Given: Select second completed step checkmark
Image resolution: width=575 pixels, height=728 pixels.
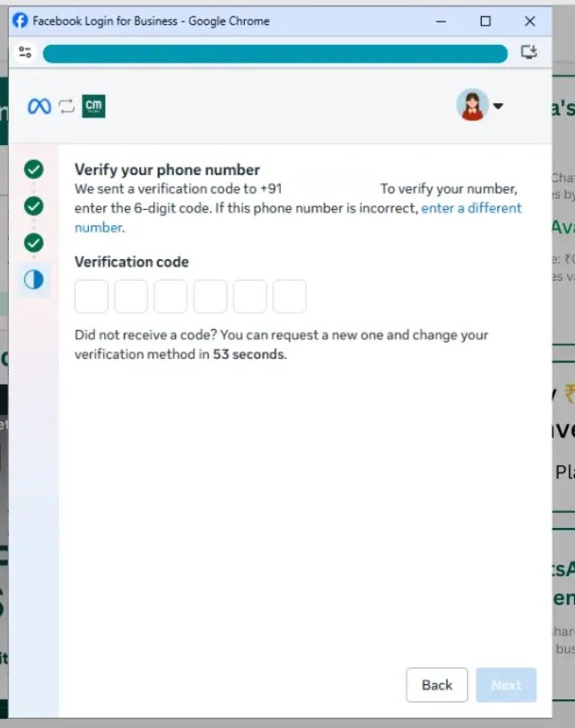Looking at the screenshot, I should click(34, 205).
